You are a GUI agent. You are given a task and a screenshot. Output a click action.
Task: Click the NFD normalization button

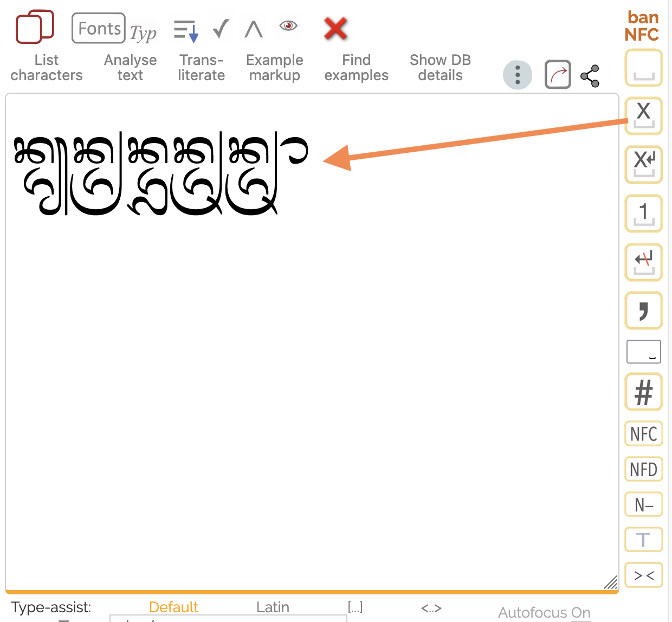pyautogui.click(x=644, y=469)
